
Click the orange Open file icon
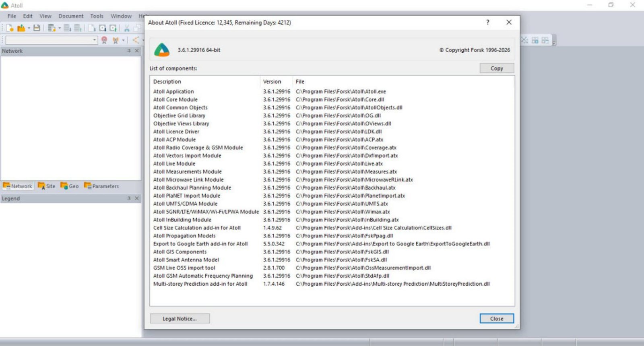21,28
